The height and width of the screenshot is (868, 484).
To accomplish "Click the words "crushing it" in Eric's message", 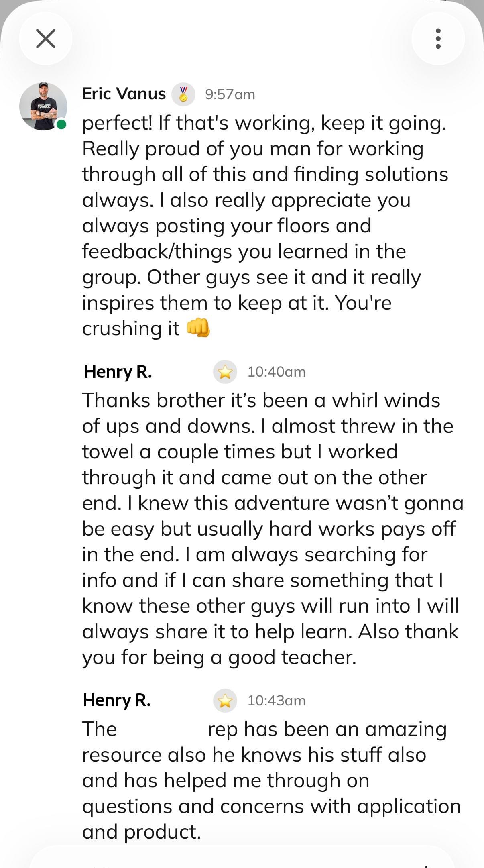I will click(x=131, y=328).
